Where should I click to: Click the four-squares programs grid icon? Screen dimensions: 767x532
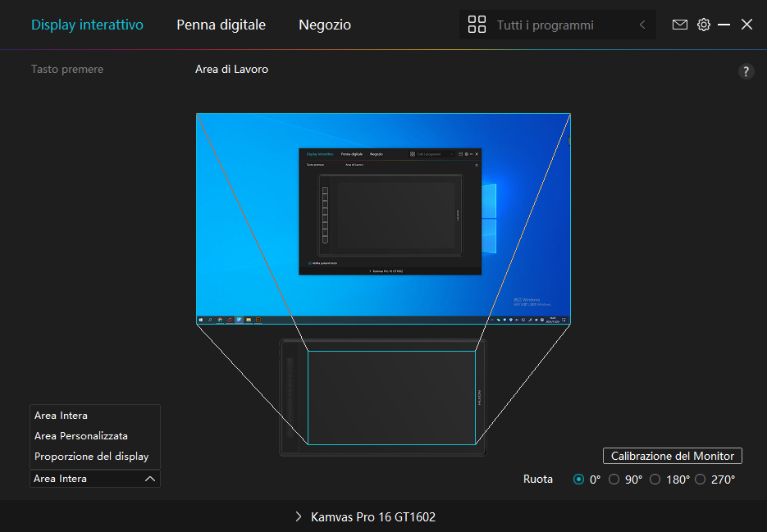(477, 25)
